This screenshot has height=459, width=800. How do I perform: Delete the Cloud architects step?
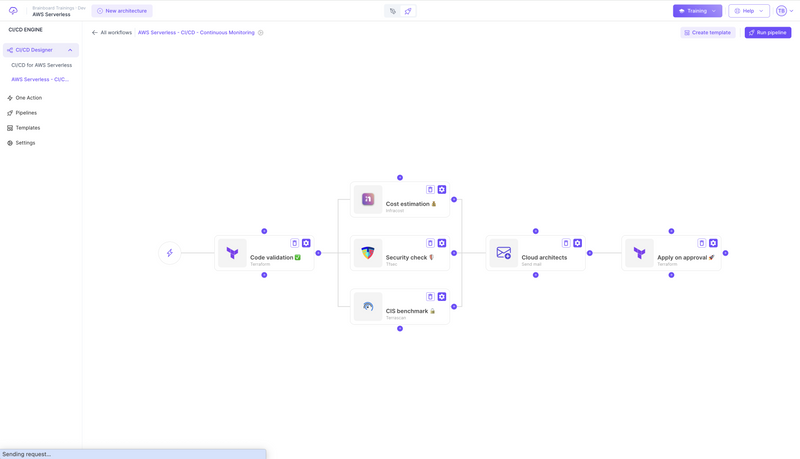[566, 243]
